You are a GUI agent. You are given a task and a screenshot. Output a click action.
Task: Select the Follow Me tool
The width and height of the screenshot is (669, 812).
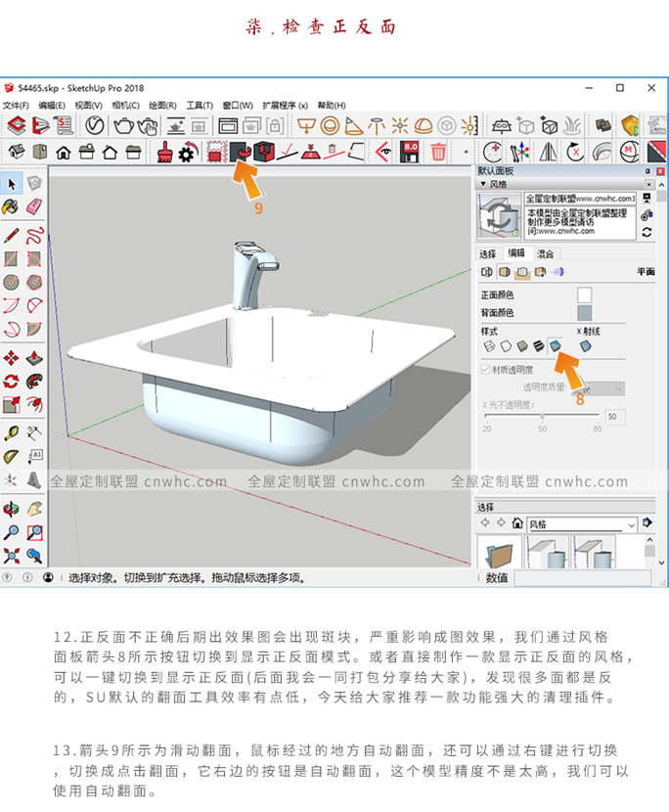point(34,382)
